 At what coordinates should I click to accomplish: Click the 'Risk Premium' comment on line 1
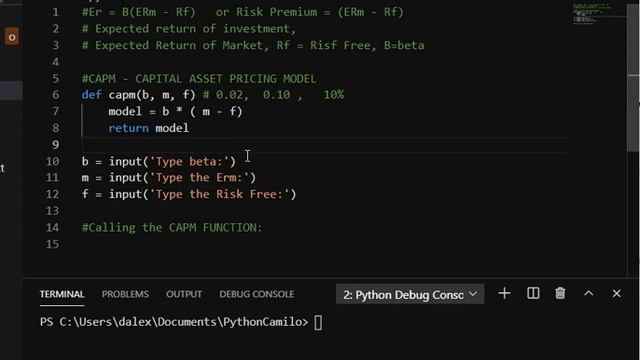click(x=276, y=12)
